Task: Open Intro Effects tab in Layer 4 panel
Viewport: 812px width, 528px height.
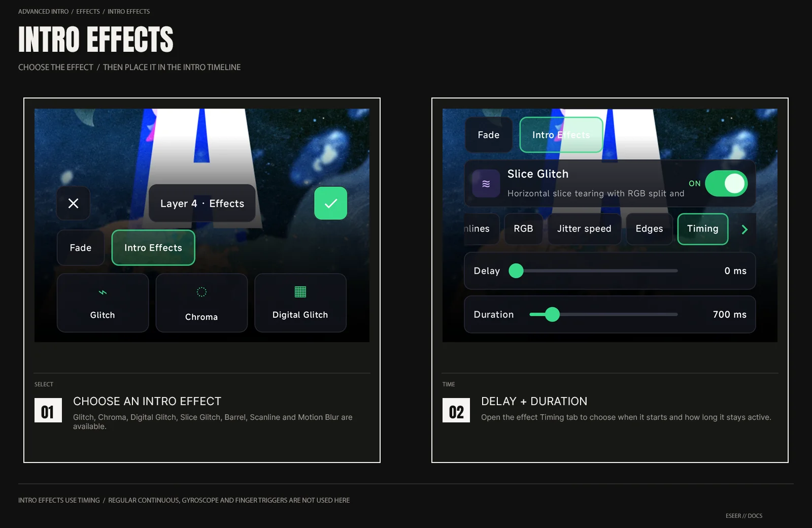Action: [153, 248]
